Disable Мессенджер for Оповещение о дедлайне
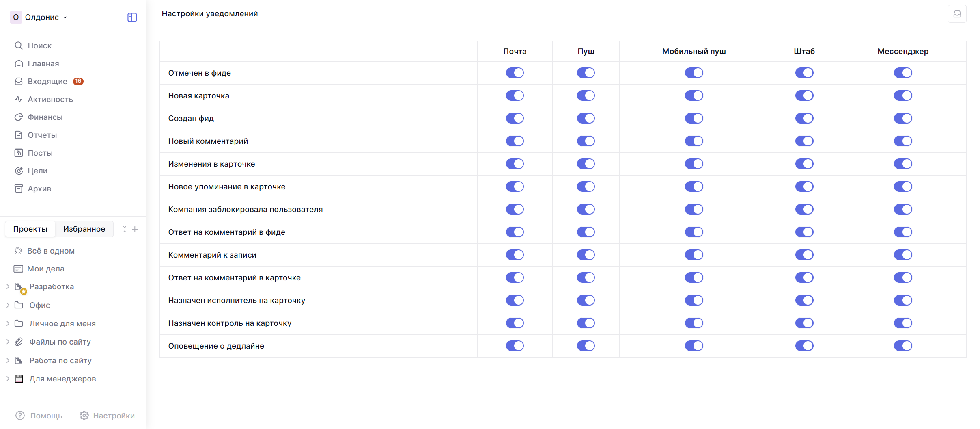The height and width of the screenshot is (429, 980). coord(902,346)
